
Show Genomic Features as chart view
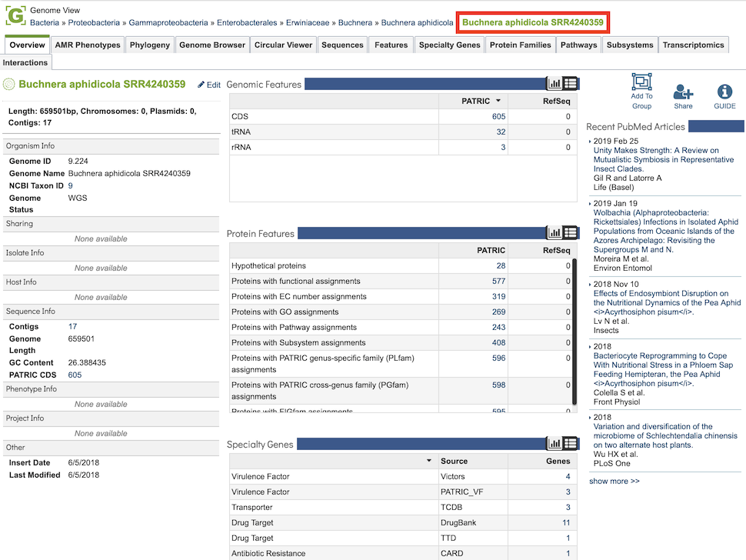pos(555,84)
